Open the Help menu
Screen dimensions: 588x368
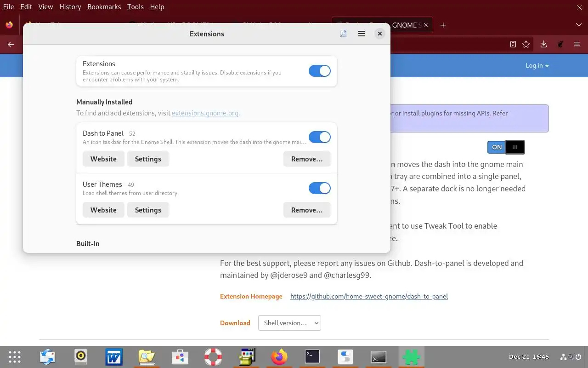coord(157,7)
